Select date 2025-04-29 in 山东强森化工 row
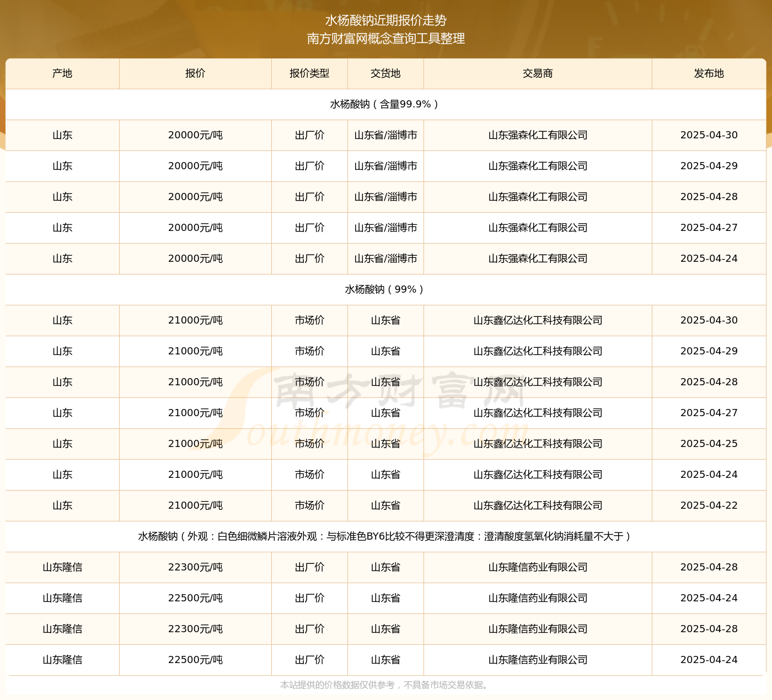Image resolution: width=772 pixels, height=700 pixels. click(709, 166)
